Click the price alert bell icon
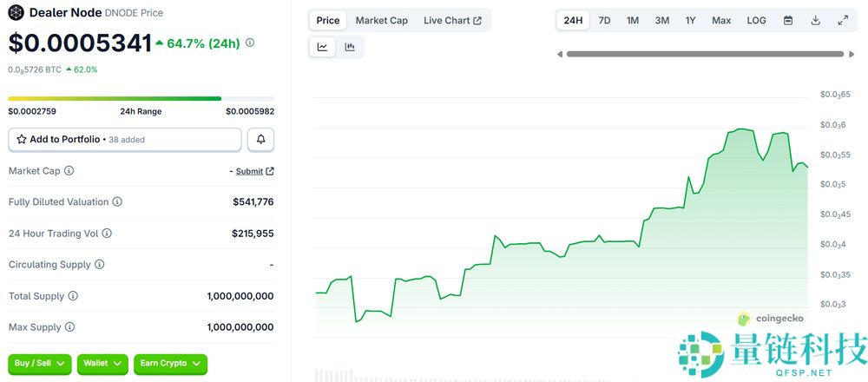This screenshot has width=868, height=382. coord(260,139)
